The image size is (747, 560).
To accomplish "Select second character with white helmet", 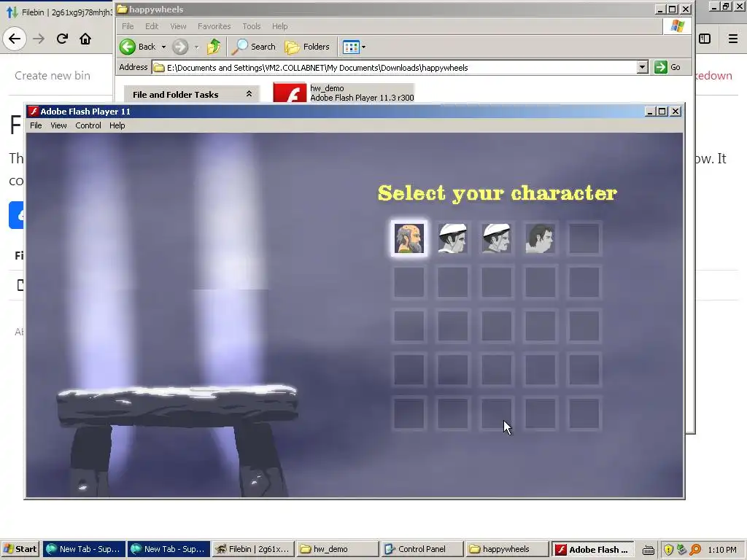I will click(x=452, y=238).
